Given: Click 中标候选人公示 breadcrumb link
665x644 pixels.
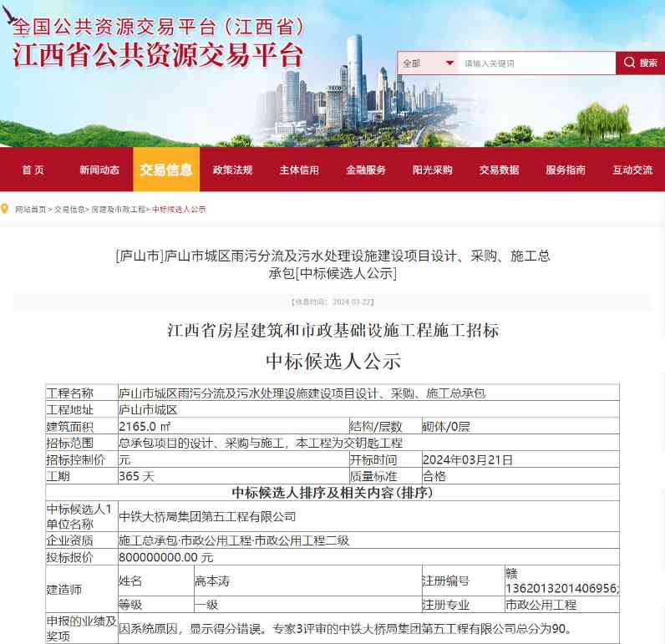Looking at the screenshot, I should 179,210.
